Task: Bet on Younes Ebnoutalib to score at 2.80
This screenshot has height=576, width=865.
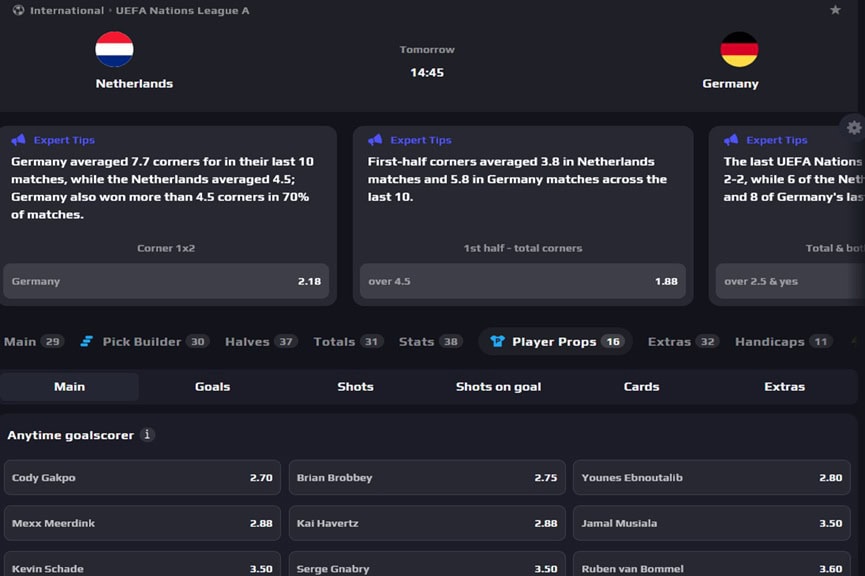Action: [712, 477]
